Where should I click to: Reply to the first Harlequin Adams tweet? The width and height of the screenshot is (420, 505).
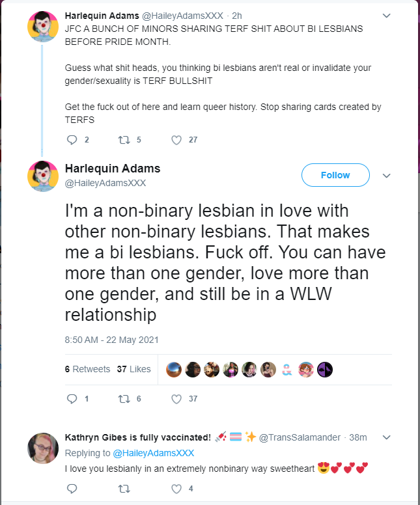(72, 140)
